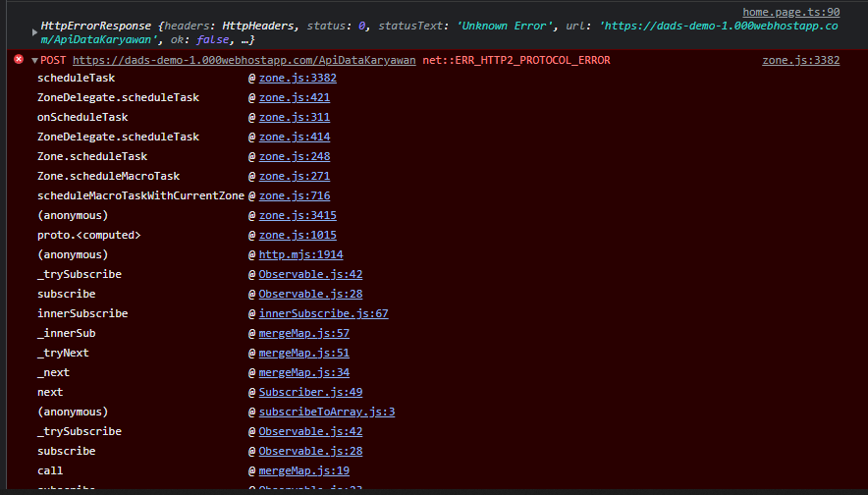Open the zone.js:271 source link
The image size is (868, 495).
(x=294, y=176)
